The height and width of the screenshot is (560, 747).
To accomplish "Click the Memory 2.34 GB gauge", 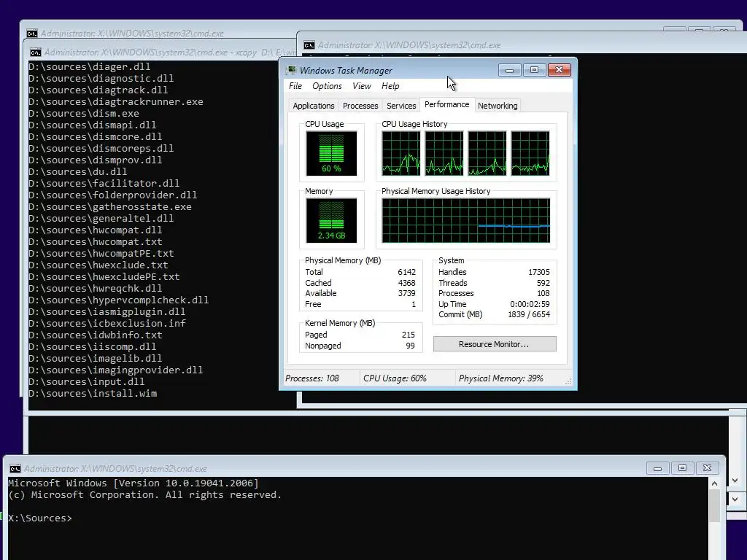I will click(332, 220).
